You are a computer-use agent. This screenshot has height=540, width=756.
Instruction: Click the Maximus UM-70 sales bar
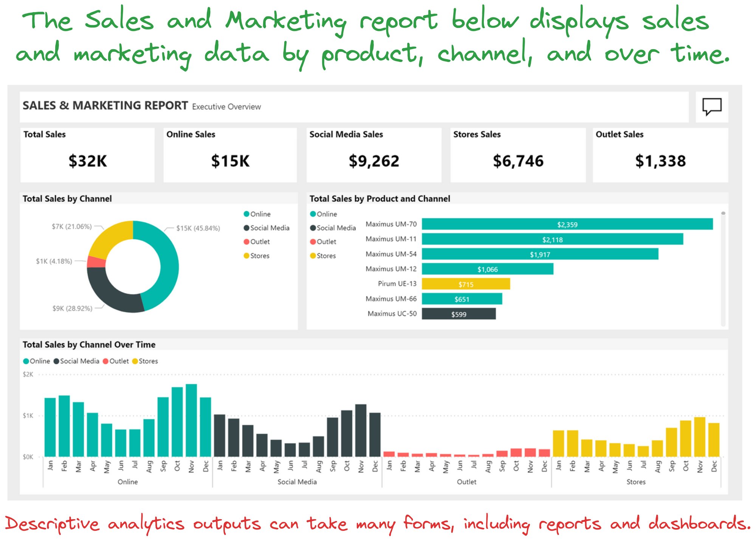(567, 224)
